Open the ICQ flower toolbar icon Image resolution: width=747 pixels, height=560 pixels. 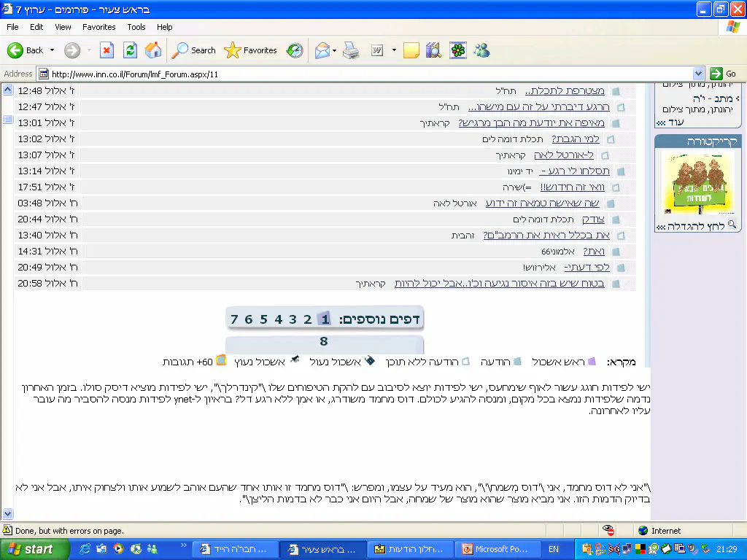457,50
